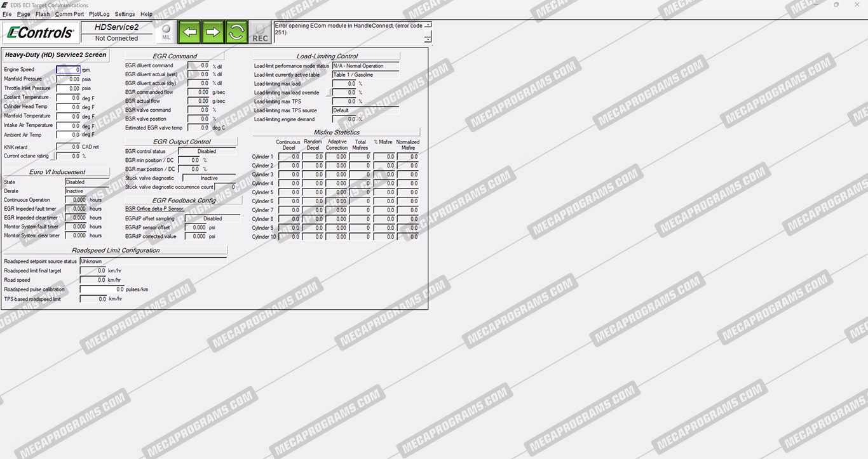The width and height of the screenshot is (868, 459).
Task: Start recording with the REC button
Action: [x=260, y=32]
